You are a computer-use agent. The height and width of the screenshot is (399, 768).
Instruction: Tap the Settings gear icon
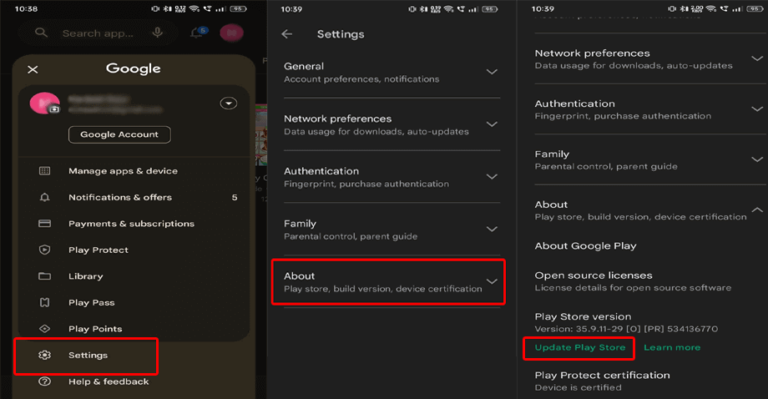[x=45, y=355]
